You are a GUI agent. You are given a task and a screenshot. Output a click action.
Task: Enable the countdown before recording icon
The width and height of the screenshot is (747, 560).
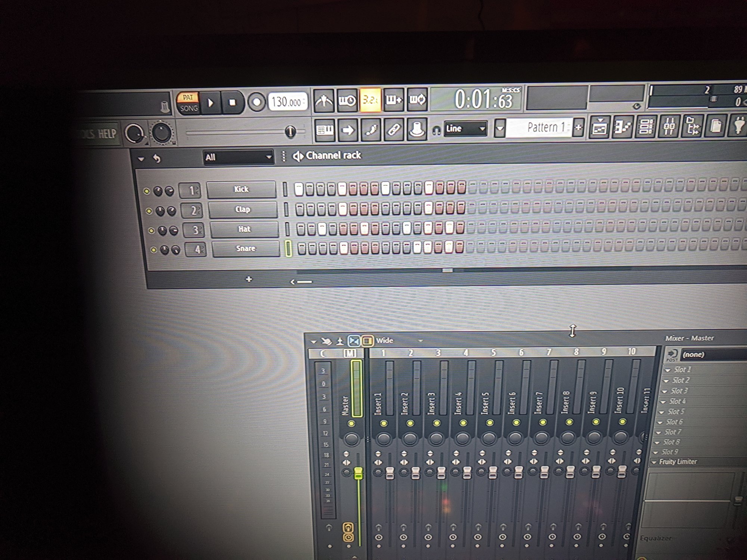[370, 100]
